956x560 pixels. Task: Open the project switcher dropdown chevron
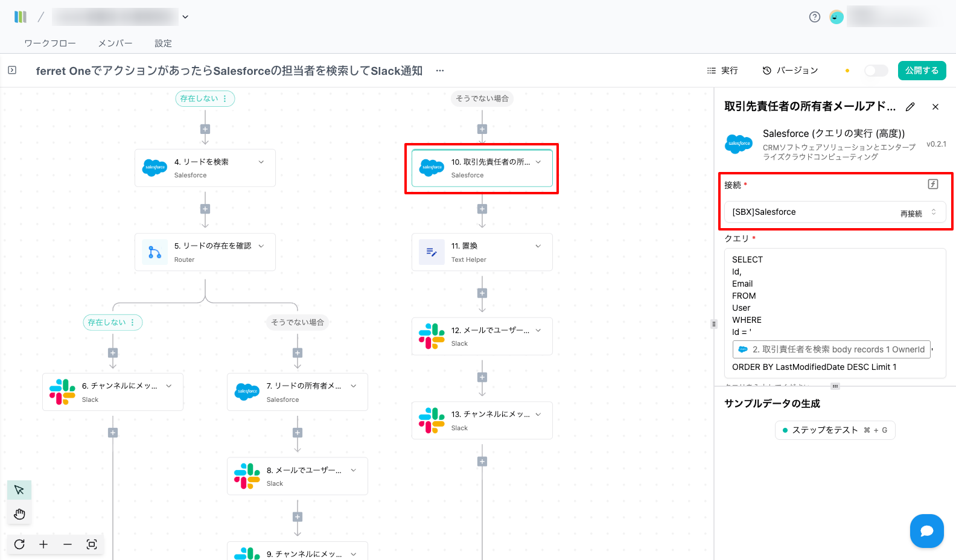185,17
